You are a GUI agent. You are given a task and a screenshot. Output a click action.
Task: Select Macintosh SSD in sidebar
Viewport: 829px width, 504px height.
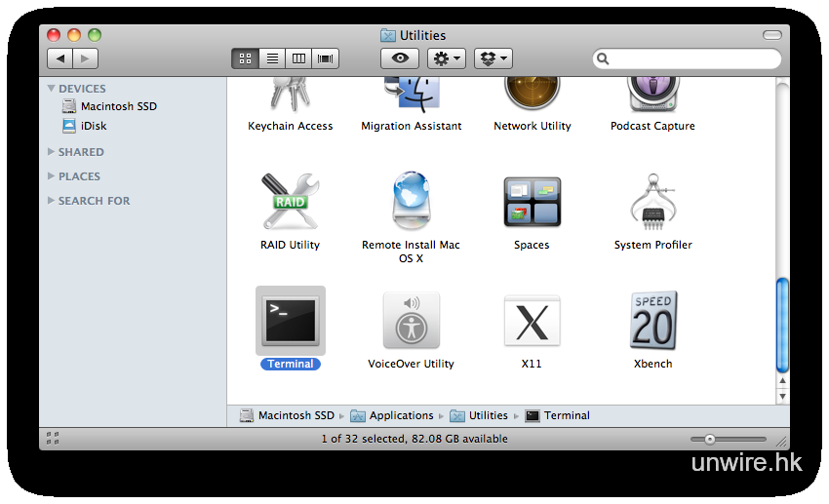click(118, 106)
